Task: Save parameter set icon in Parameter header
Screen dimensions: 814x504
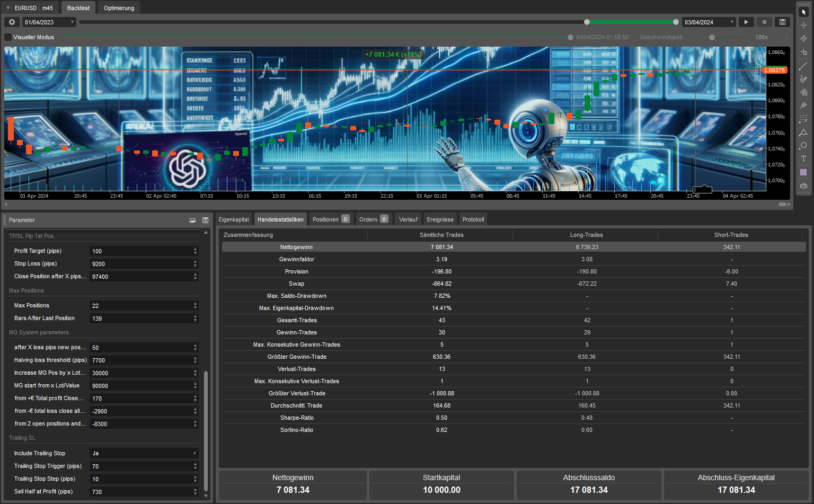Action: (x=205, y=220)
